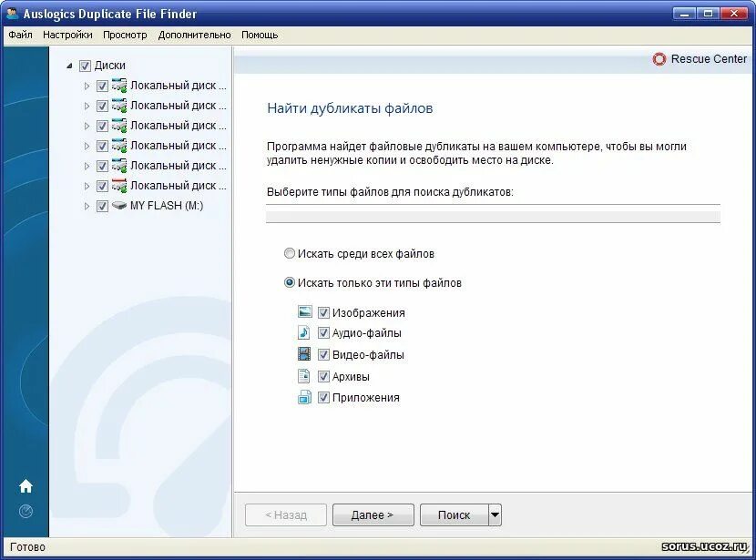
Task: Click the MY FLASH (M:) drive icon
Action: [118, 206]
